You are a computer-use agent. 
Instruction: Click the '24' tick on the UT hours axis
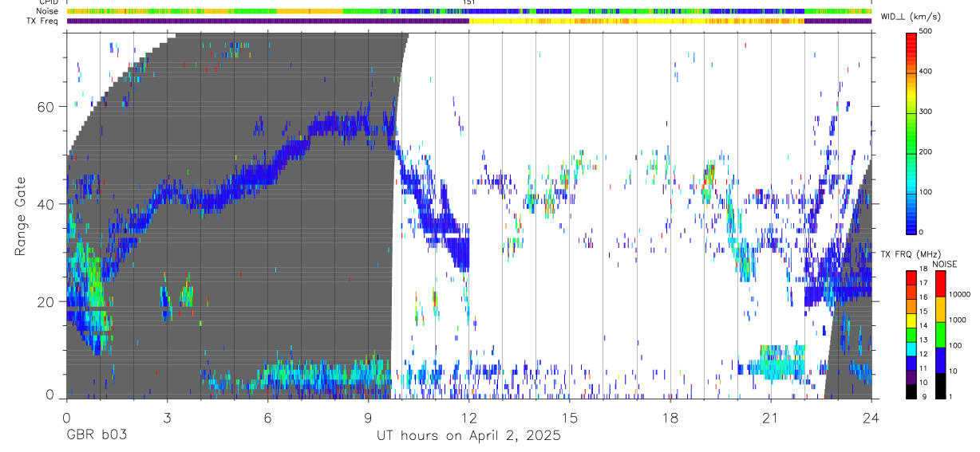click(x=871, y=419)
